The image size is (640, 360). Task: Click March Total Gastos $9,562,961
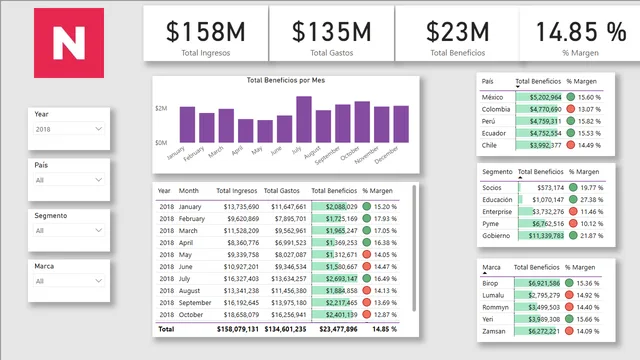coord(290,231)
